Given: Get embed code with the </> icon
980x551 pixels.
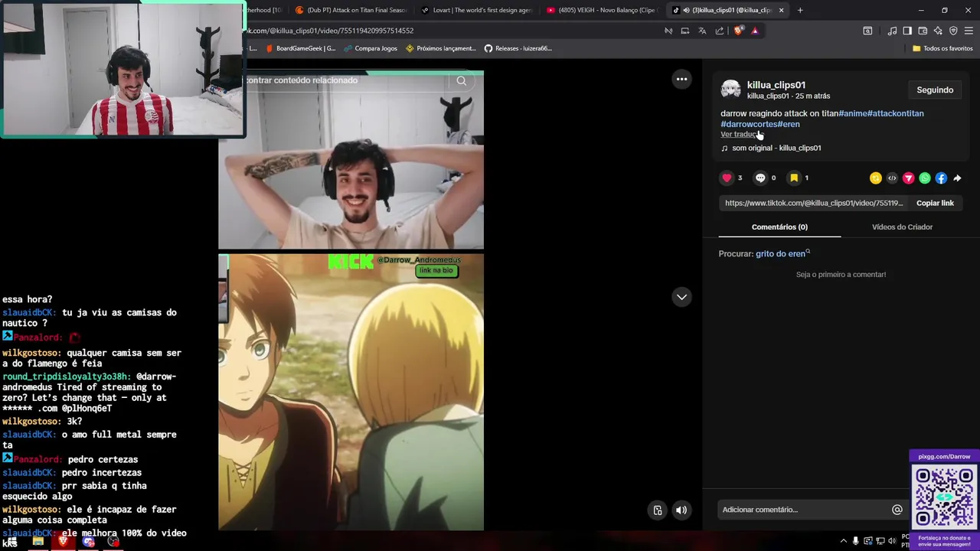Looking at the screenshot, I should pyautogui.click(x=892, y=178).
